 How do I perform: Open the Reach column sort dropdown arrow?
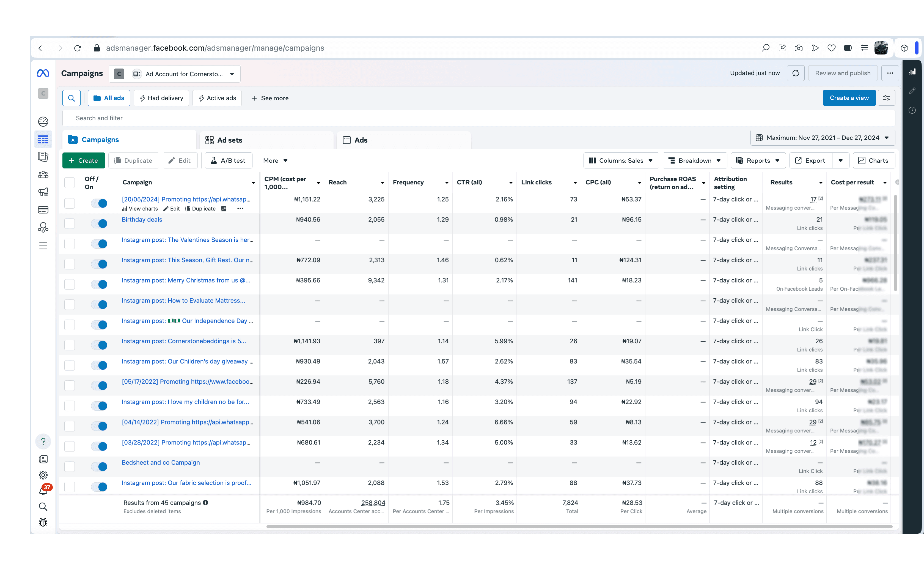pyautogui.click(x=382, y=183)
